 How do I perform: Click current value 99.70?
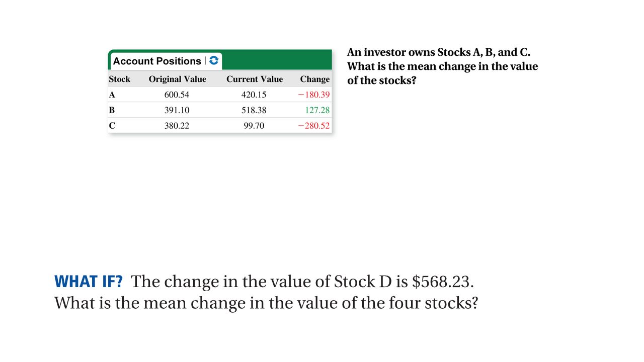254,126
